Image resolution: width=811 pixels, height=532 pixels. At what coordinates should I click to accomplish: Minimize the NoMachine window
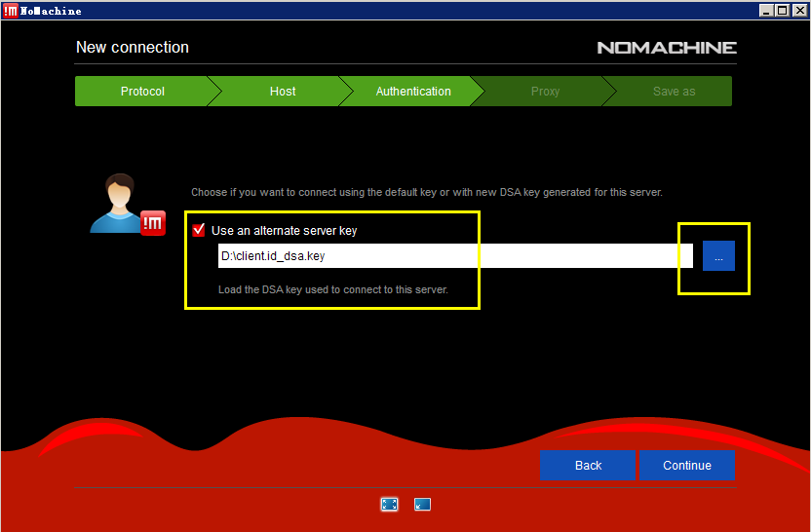coord(766,11)
